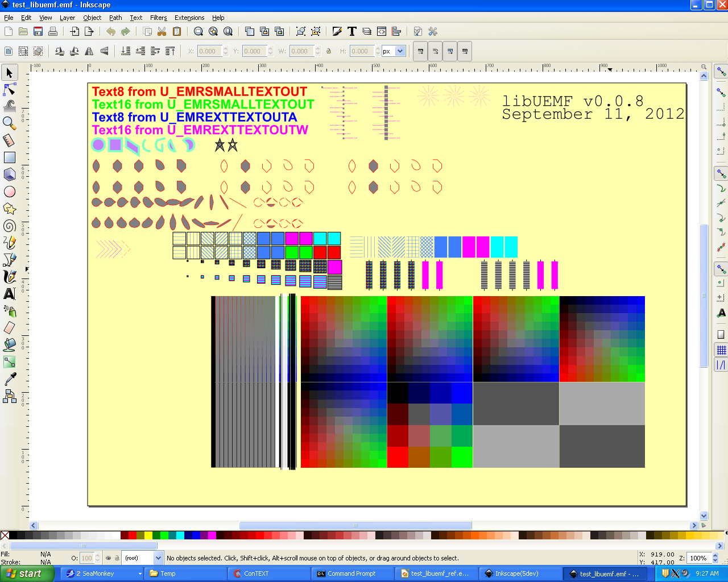The width and height of the screenshot is (728, 582).
Task: Open the px units dropdown
Action: tap(393, 51)
